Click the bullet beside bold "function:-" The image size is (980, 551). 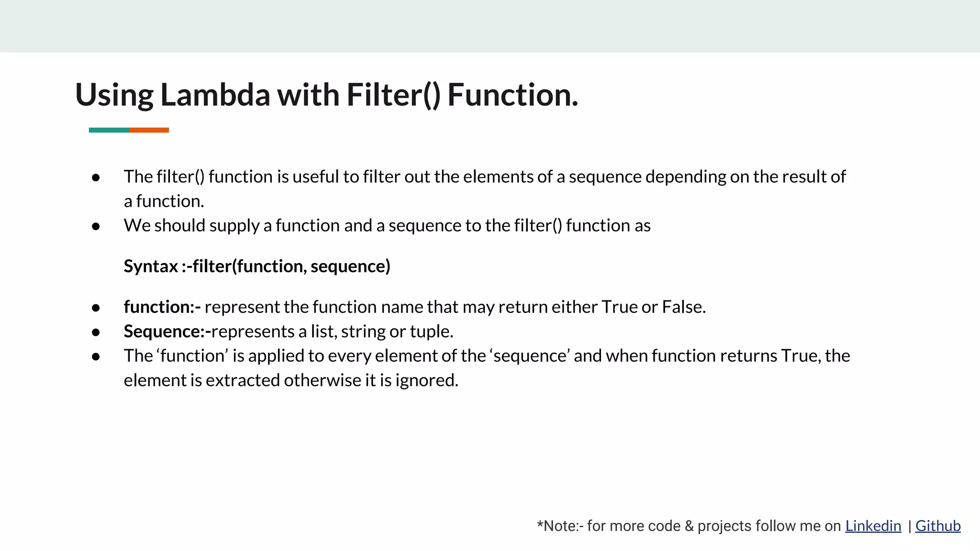click(96, 308)
